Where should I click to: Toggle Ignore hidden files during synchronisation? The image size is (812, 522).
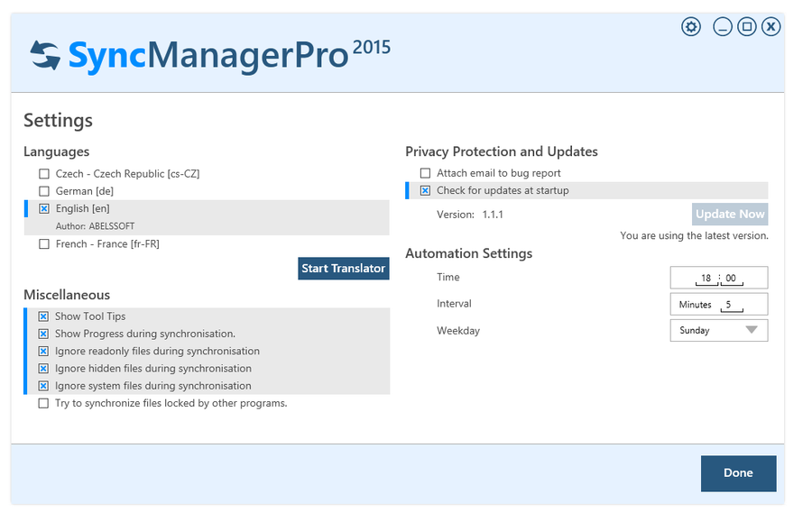click(43, 369)
